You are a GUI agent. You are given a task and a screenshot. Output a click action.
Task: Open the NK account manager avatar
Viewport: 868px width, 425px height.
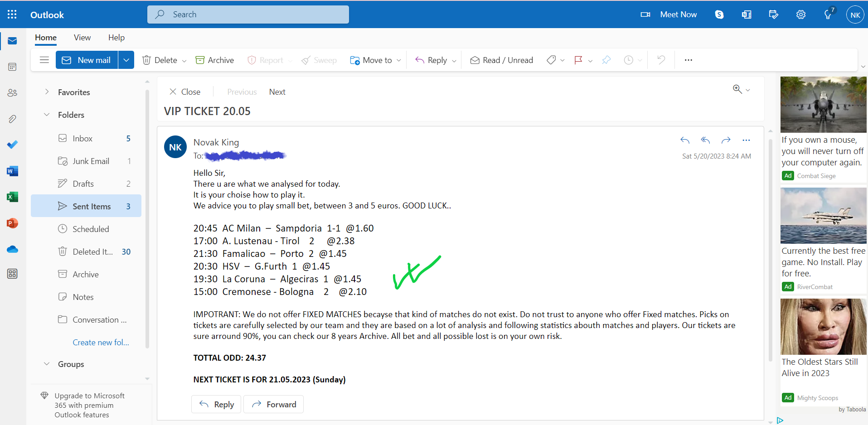point(855,14)
